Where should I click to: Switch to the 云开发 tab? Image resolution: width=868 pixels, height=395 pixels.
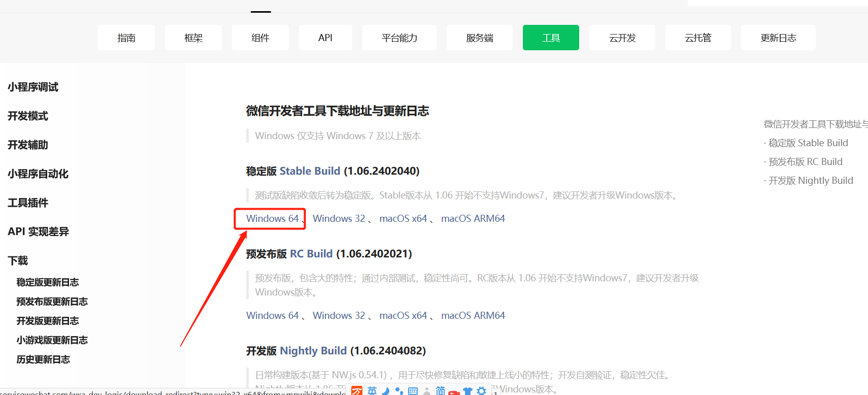[x=622, y=38]
